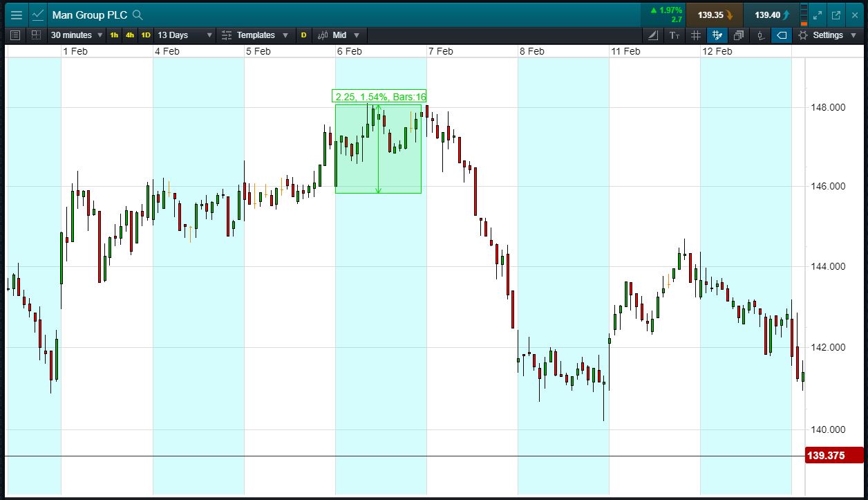Screen dimensions: 868x500
Task: Toggle the highlighted price label tag
Action: [782, 35]
